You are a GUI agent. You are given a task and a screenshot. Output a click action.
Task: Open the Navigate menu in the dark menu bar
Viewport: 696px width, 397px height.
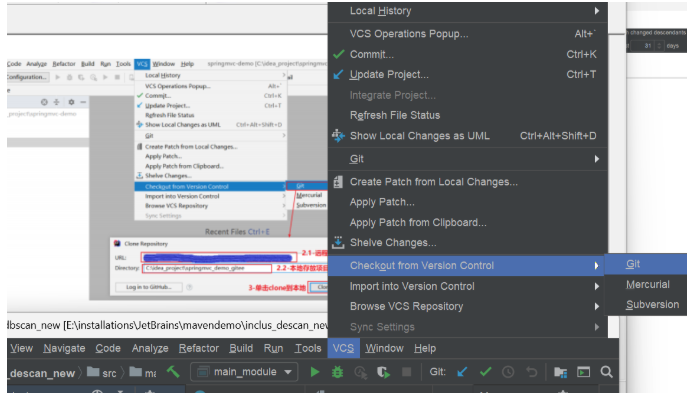point(64,348)
